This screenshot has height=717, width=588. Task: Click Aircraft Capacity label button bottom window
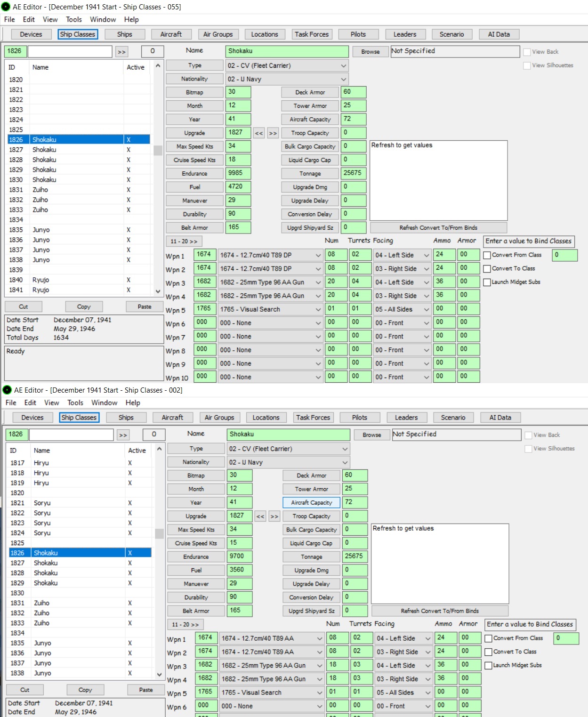(x=311, y=503)
